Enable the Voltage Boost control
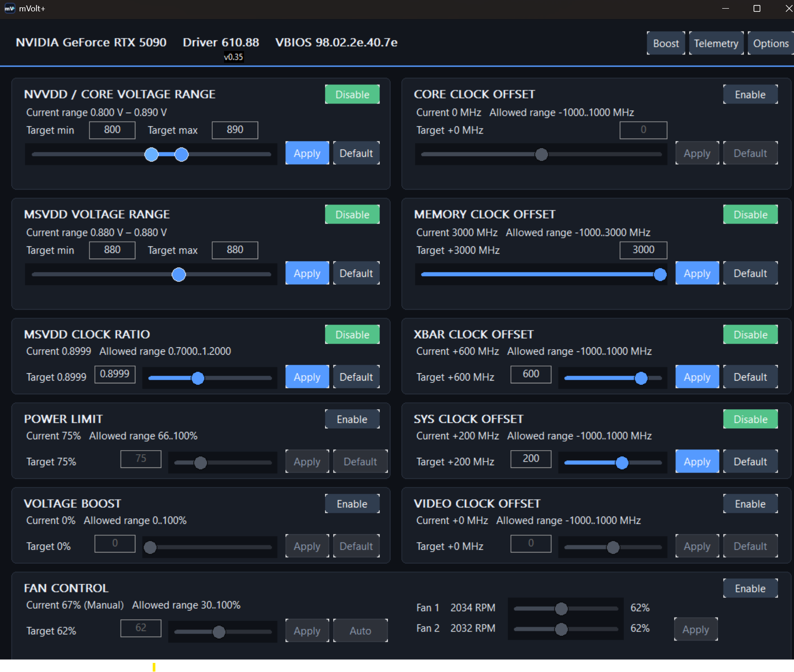 [352, 504]
